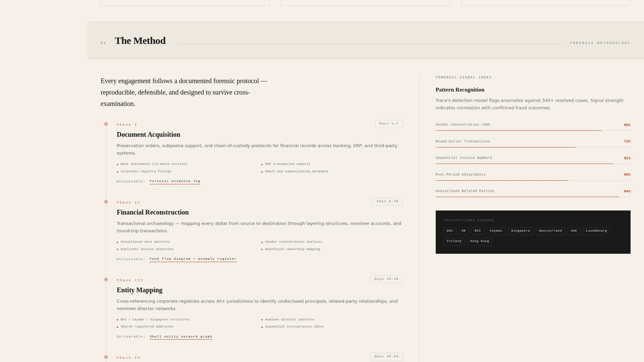644x362 pixels.
Task: Select the Hong Kong jurisdiction tag
Action: (x=479, y=241)
